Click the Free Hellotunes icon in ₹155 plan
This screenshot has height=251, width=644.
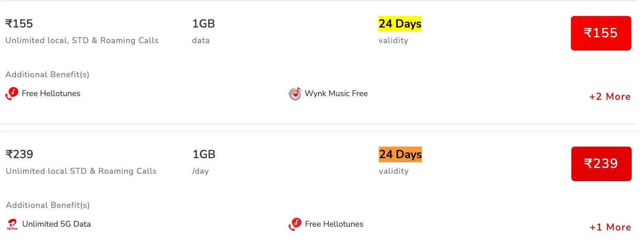tap(12, 94)
